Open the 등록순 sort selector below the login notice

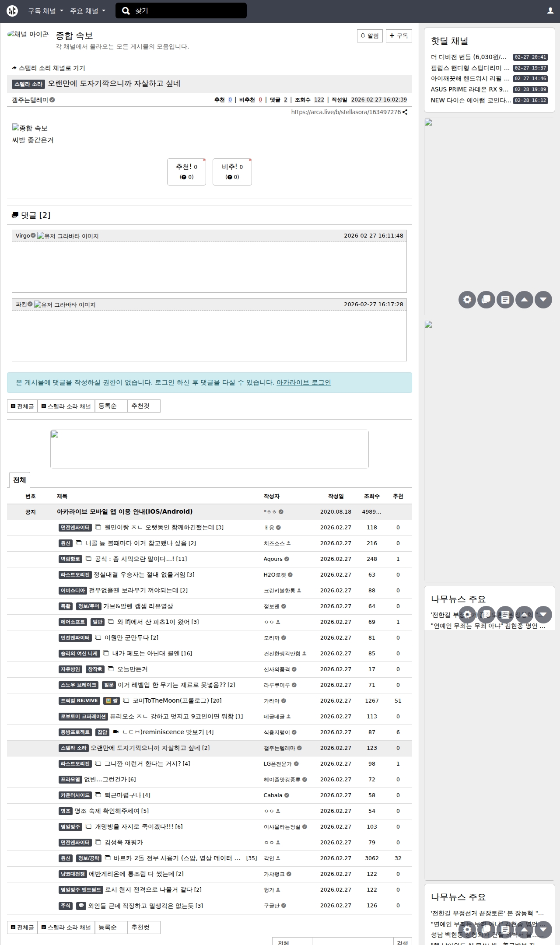click(111, 406)
